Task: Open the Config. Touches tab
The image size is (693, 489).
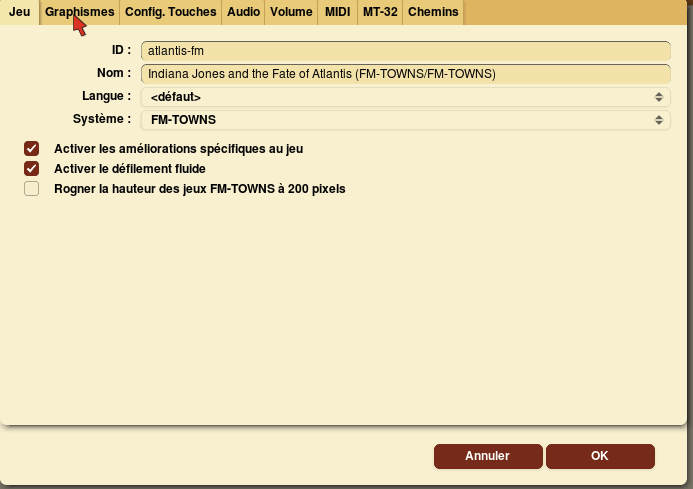Action: [x=171, y=12]
